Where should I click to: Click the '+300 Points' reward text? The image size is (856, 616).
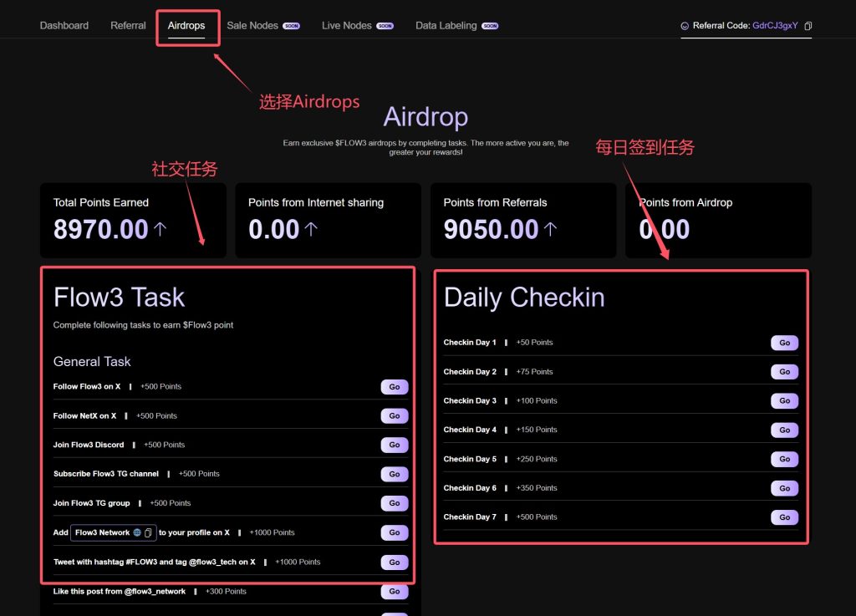pyautogui.click(x=226, y=592)
